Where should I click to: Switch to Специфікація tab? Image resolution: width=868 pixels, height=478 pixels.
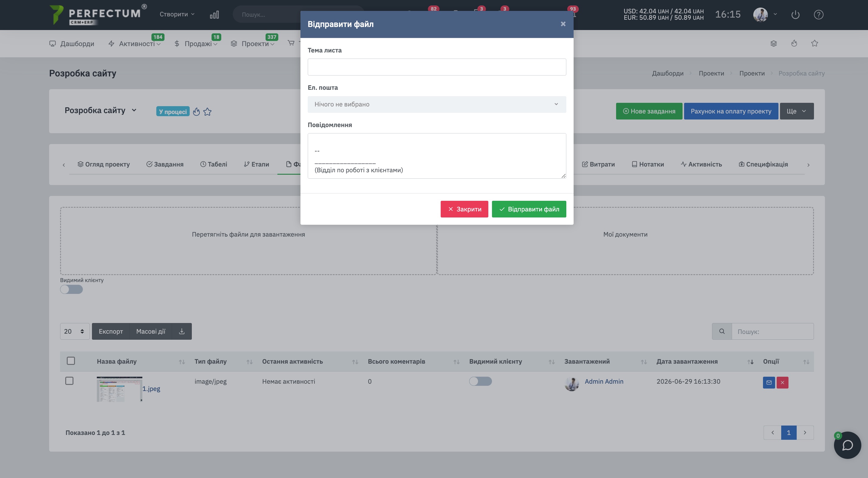(x=763, y=164)
